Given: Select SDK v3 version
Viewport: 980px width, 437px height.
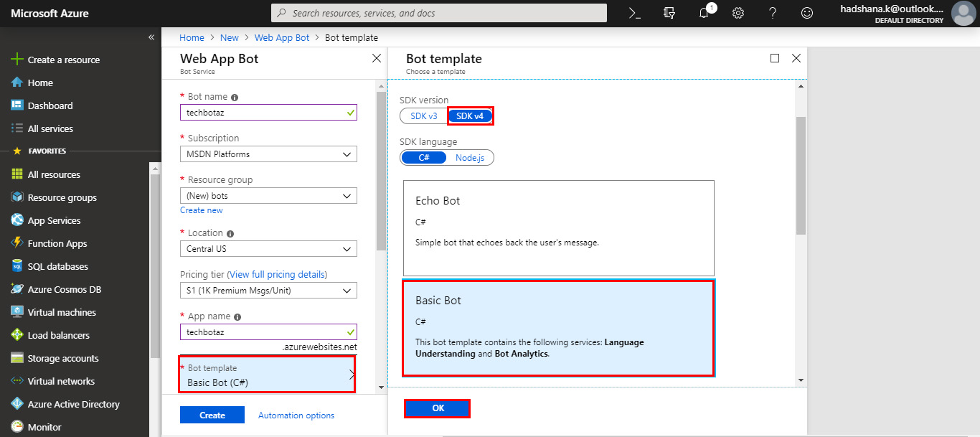Looking at the screenshot, I should pos(423,116).
